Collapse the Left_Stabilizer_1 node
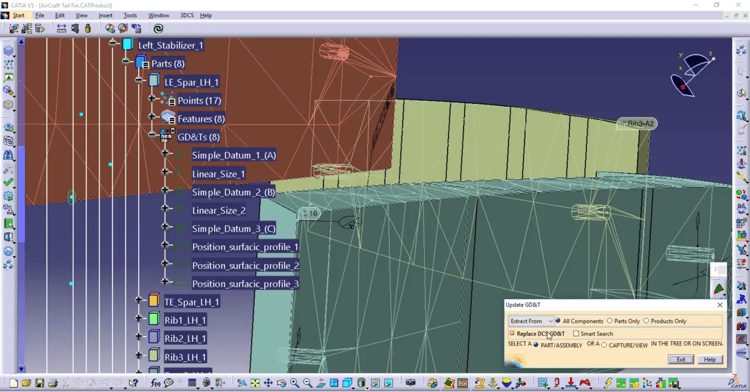Screen dimensions: 750x392 (x=112, y=44)
